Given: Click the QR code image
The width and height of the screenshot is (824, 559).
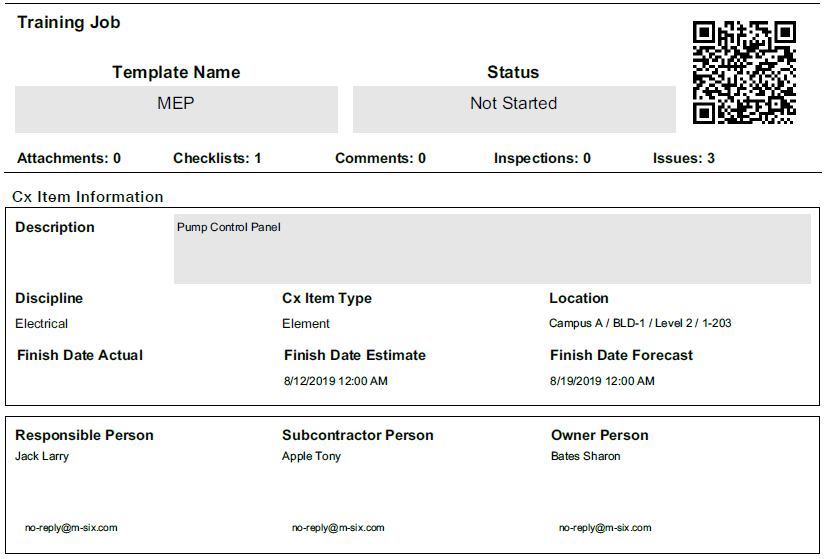Looking at the screenshot, I should point(744,72).
